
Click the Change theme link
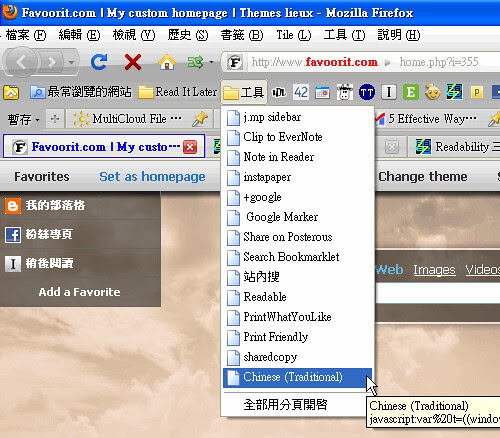(423, 177)
